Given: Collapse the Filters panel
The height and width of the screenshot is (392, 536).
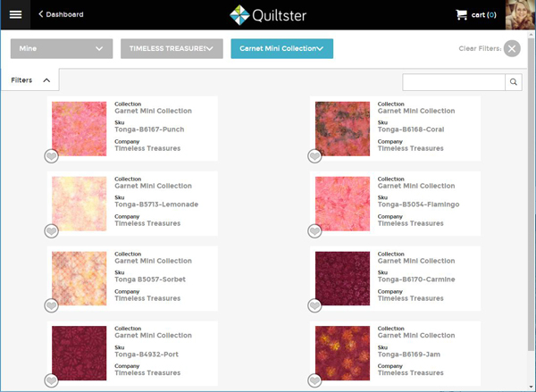Looking at the screenshot, I should click(30, 80).
